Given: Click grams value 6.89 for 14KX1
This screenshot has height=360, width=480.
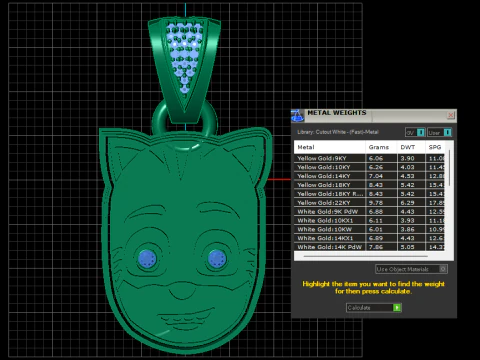Looking at the screenshot, I should coord(376,238).
